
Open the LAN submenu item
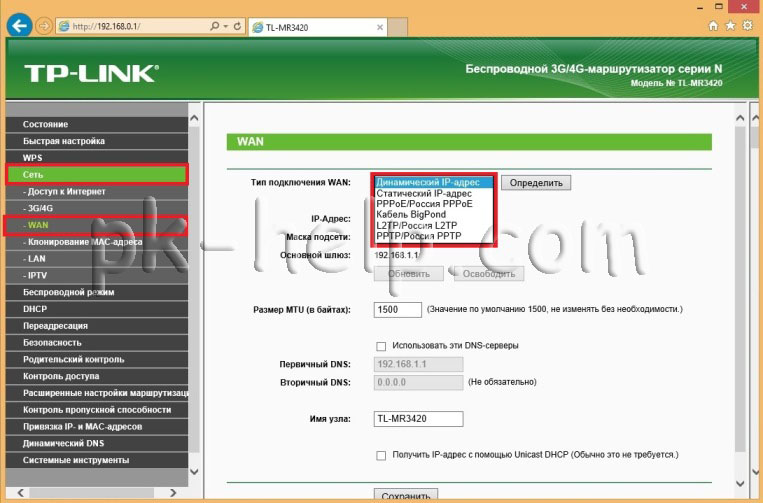pyautogui.click(x=97, y=259)
